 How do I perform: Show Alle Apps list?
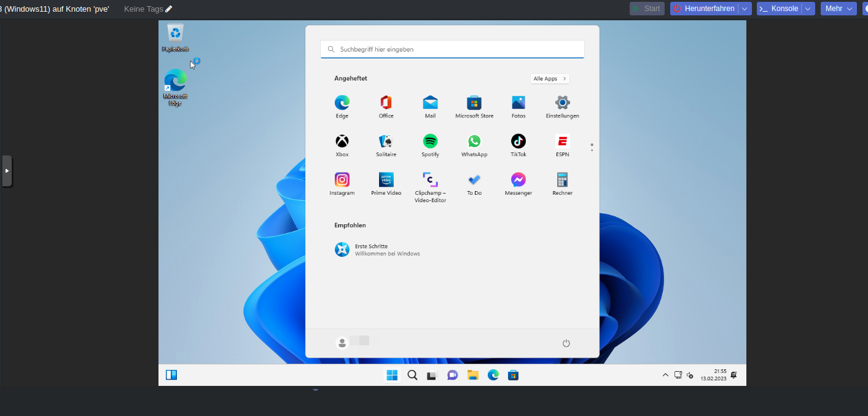(550, 79)
